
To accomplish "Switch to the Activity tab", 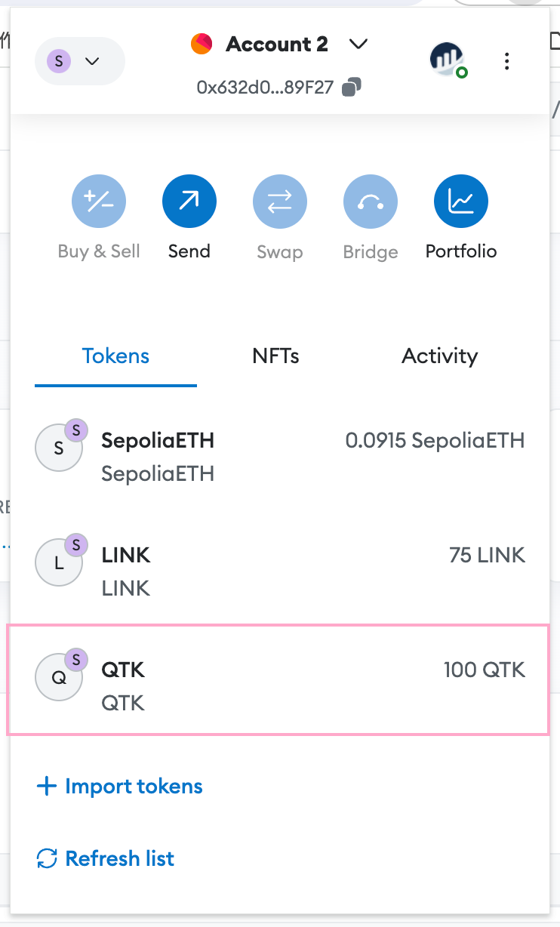I will click(439, 356).
